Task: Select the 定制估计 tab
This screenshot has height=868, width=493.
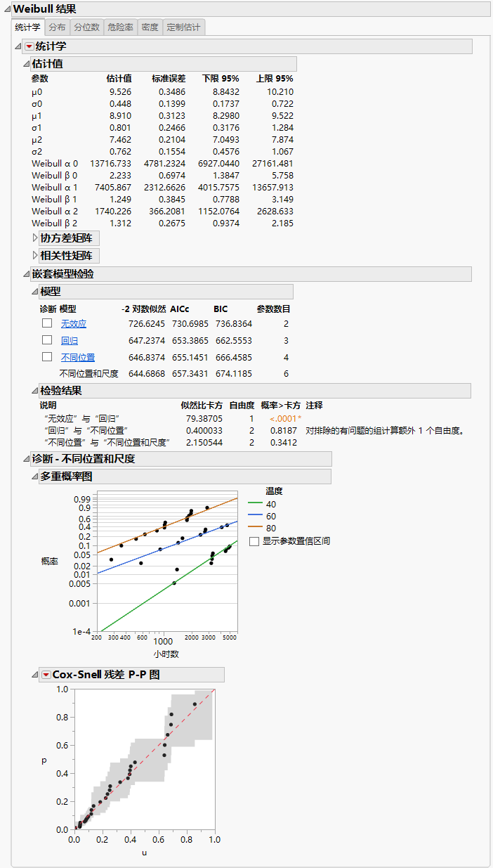Action: click(183, 27)
